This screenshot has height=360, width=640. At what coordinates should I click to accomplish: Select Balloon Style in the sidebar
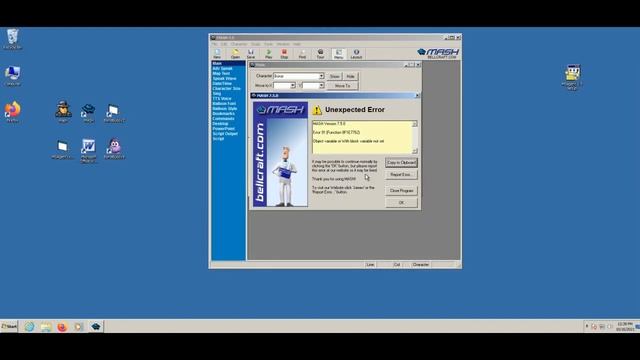(x=228, y=109)
